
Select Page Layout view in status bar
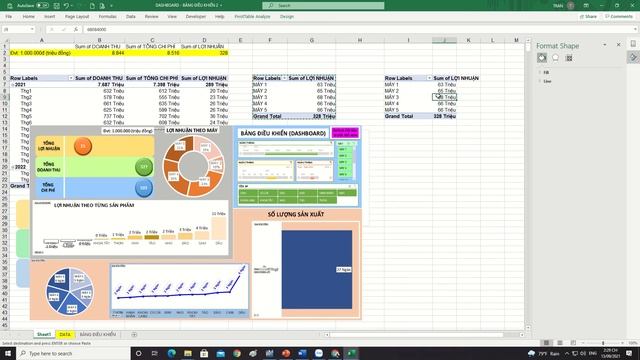[x=560, y=343]
